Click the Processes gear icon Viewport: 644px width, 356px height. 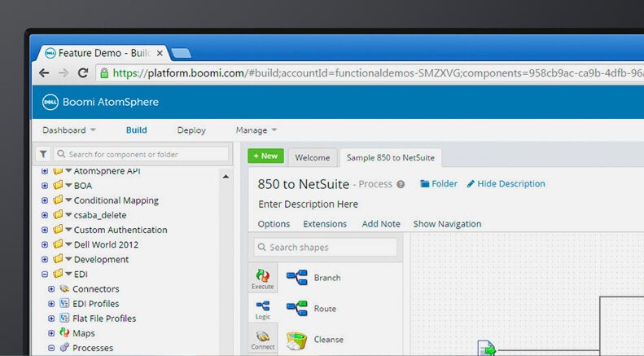[x=64, y=347]
